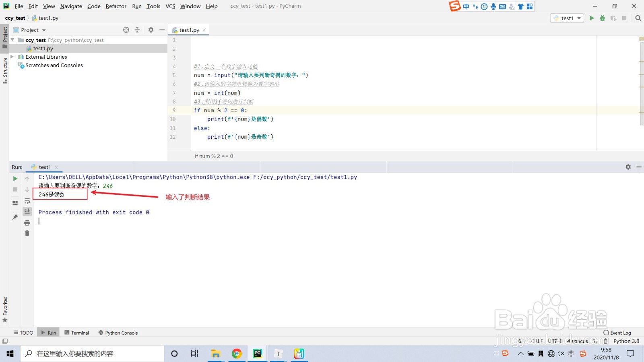Open Sogou input method logo on title bar
The width and height of the screenshot is (644, 362).
coord(455,6)
